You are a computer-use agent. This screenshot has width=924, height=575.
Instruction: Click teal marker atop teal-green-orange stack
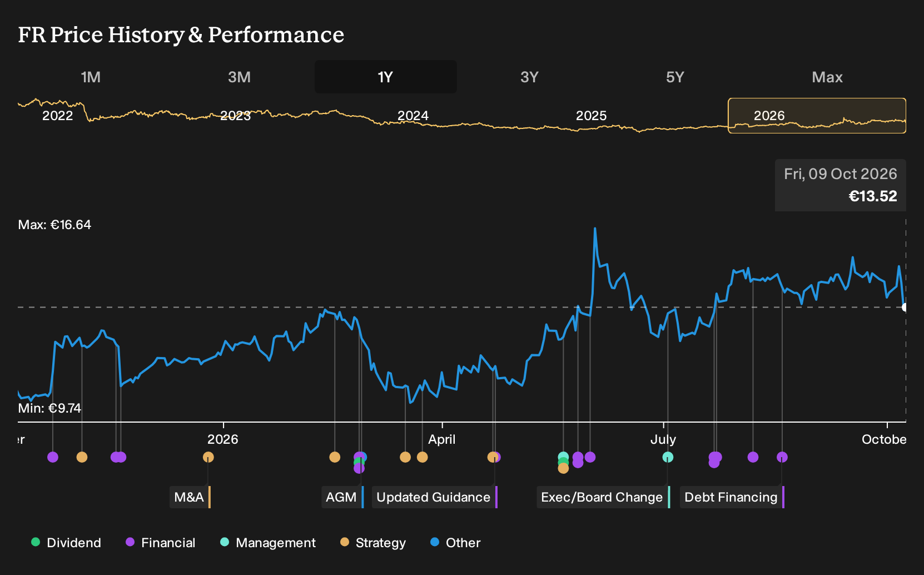[x=563, y=457]
